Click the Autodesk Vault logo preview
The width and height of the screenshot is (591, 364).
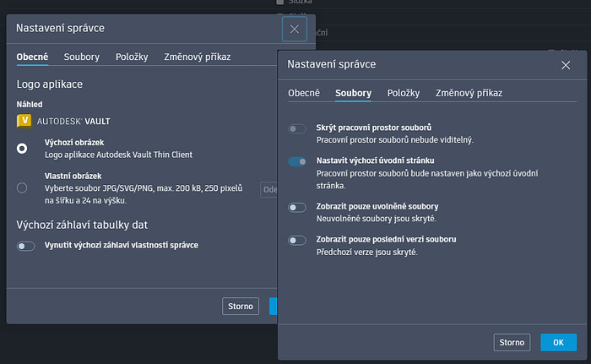tap(64, 121)
